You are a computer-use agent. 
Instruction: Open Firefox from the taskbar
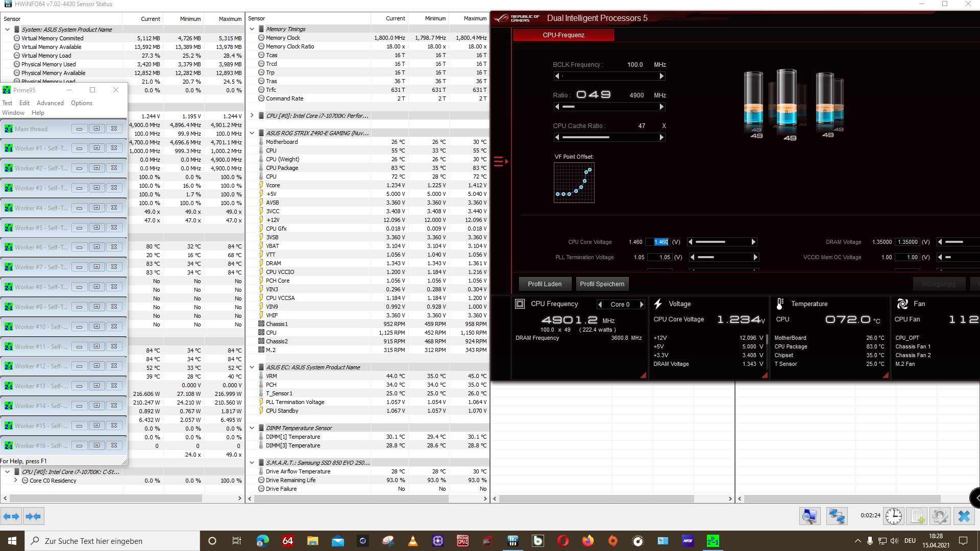tap(588, 541)
